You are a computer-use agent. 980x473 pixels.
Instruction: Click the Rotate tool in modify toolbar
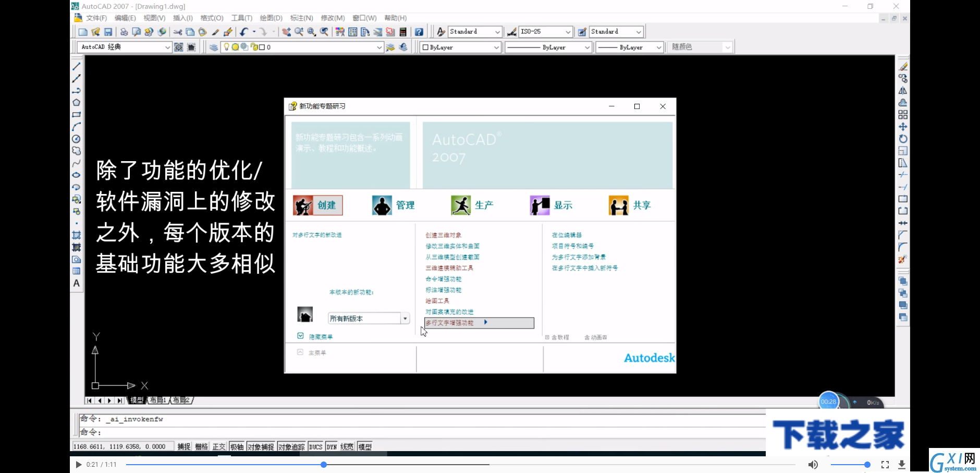point(903,139)
